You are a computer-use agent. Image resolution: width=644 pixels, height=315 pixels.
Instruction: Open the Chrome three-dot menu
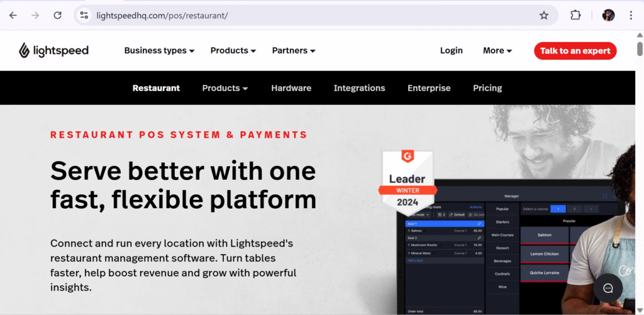point(631,16)
